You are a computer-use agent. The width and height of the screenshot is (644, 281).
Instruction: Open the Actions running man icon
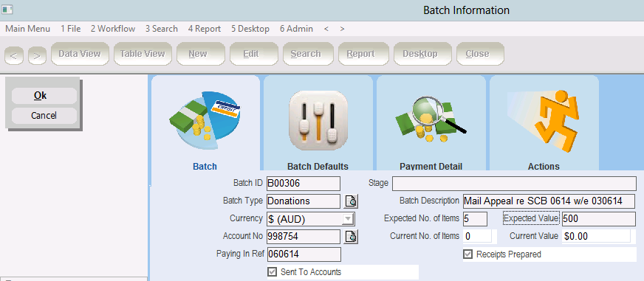click(x=544, y=122)
